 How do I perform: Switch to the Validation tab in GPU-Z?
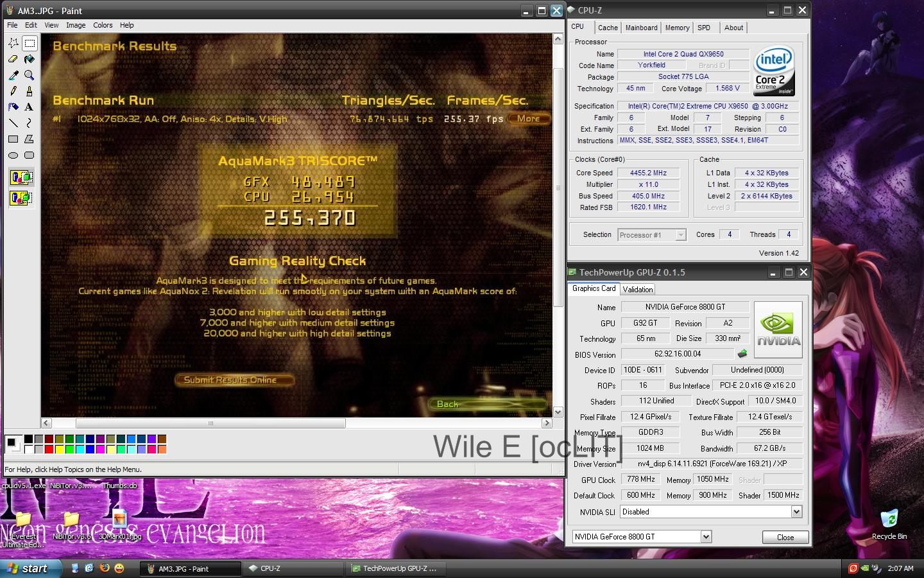[x=638, y=290]
